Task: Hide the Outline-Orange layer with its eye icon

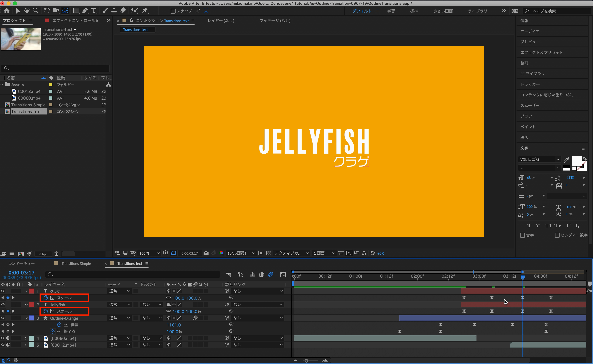Action: click(x=3, y=318)
